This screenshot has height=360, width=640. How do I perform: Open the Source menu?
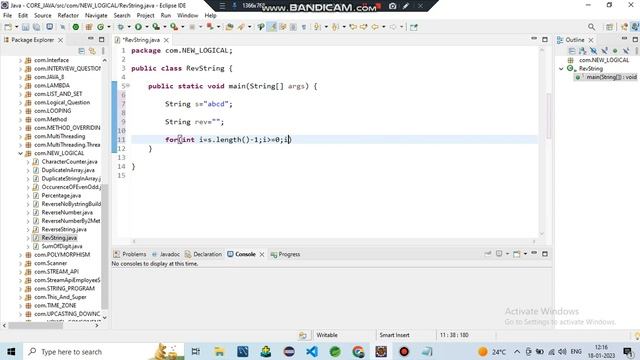point(42,15)
